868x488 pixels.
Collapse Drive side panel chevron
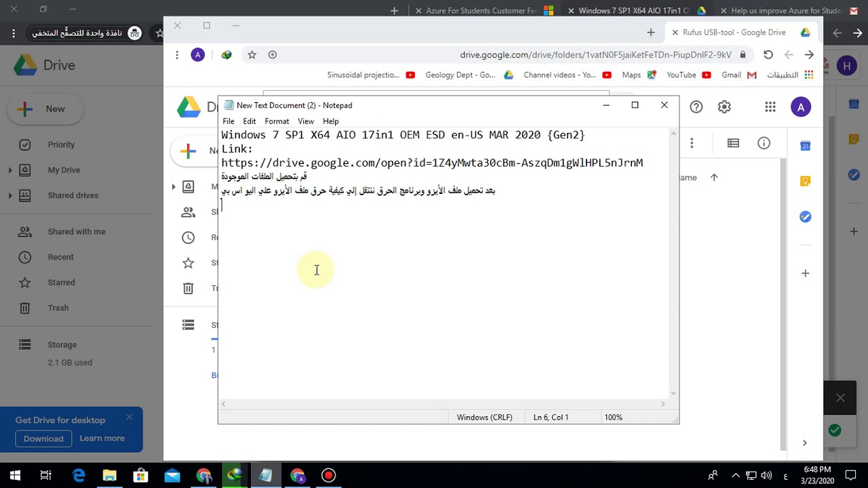[805, 443]
